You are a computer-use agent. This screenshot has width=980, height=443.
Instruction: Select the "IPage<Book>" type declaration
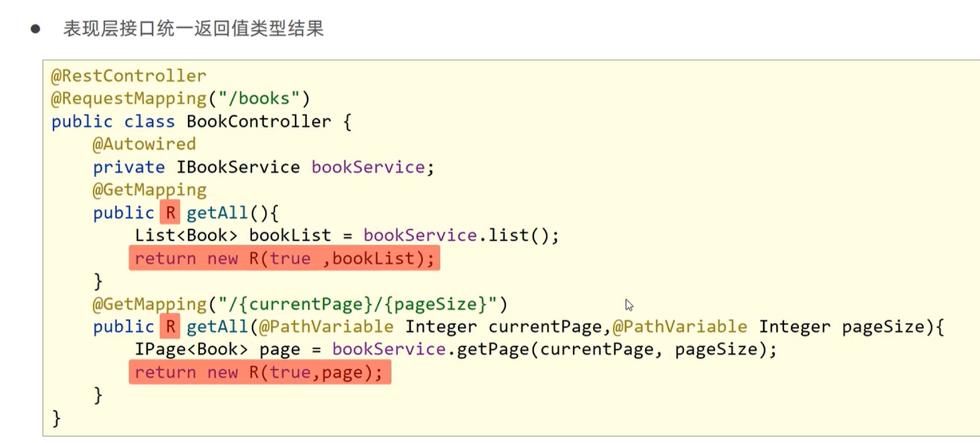click(x=191, y=349)
